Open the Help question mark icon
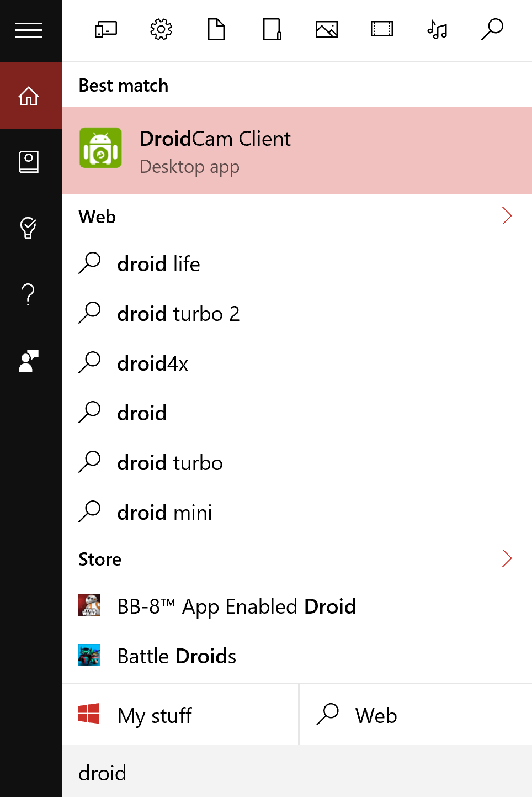 click(29, 294)
